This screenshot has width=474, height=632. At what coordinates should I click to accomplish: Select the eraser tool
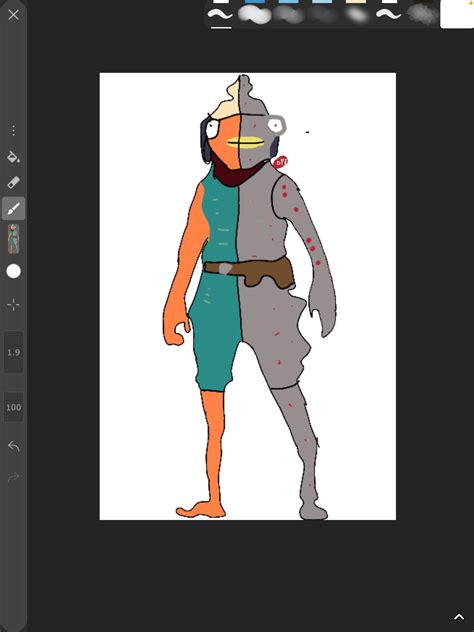(x=13, y=182)
